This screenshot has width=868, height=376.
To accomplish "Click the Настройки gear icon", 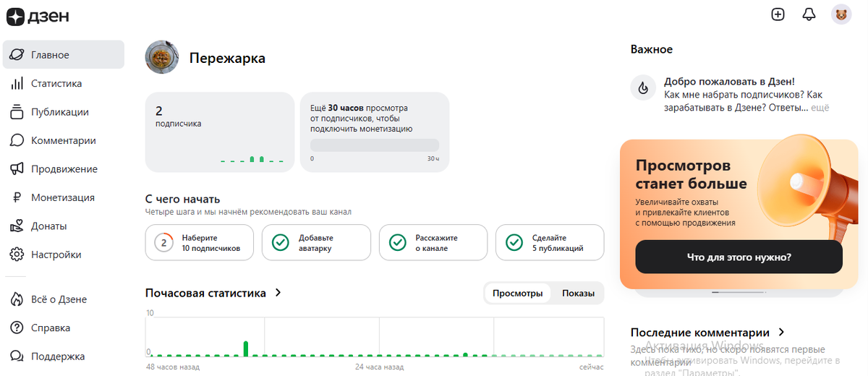I will click(17, 255).
